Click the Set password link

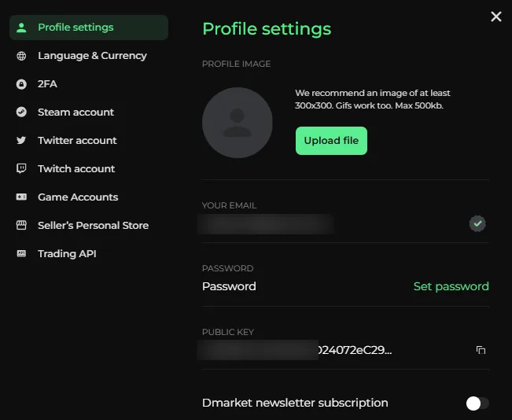point(451,286)
